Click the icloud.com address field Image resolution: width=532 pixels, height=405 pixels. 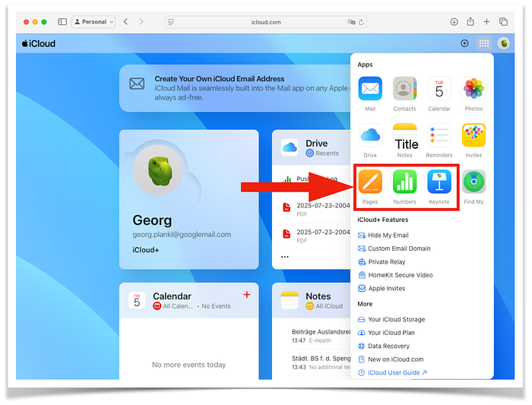click(x=265, y=22)
